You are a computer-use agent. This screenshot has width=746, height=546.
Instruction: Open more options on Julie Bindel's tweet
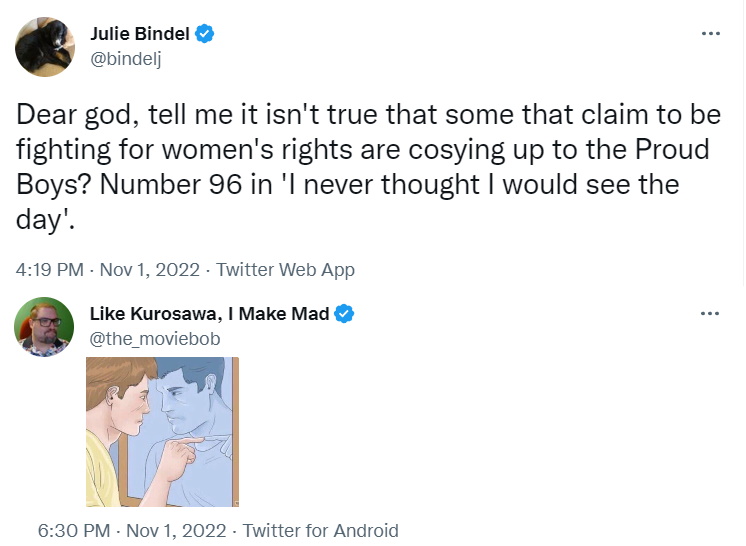point(710,34)
